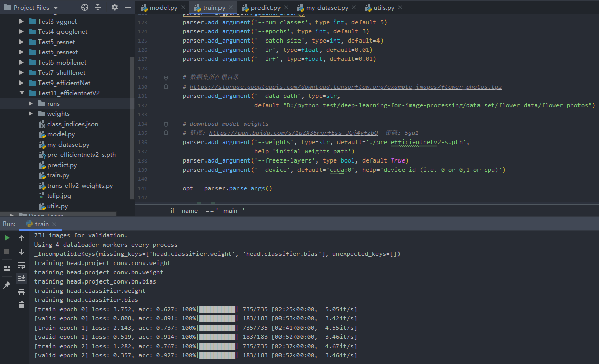
Task: Collapse the Test11_efficientnetV2 folder
Action: (x=22, y=93)
